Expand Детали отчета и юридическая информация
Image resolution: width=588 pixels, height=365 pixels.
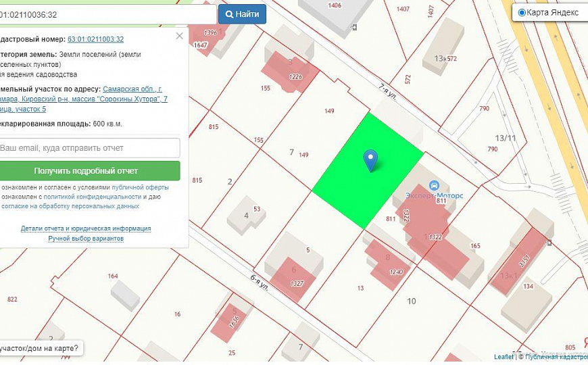pyautogui.click(x=85, y=228)
